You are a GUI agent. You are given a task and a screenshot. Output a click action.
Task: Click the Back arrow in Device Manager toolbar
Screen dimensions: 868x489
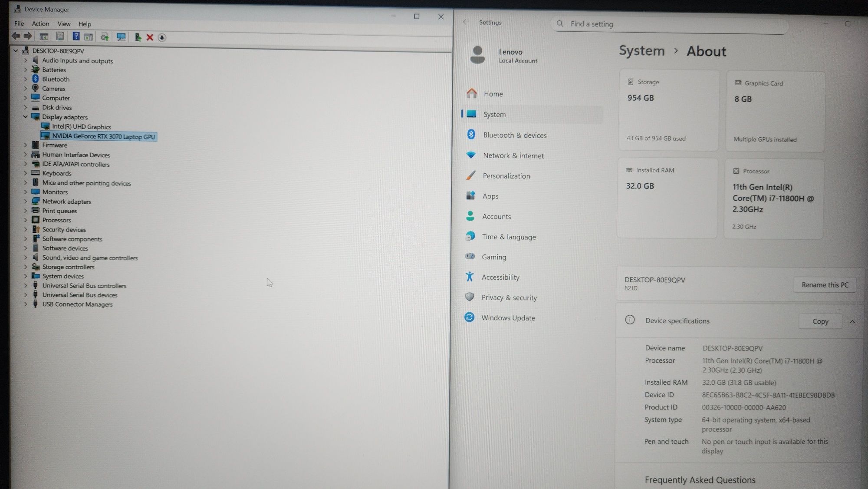(x=16, y=36)
